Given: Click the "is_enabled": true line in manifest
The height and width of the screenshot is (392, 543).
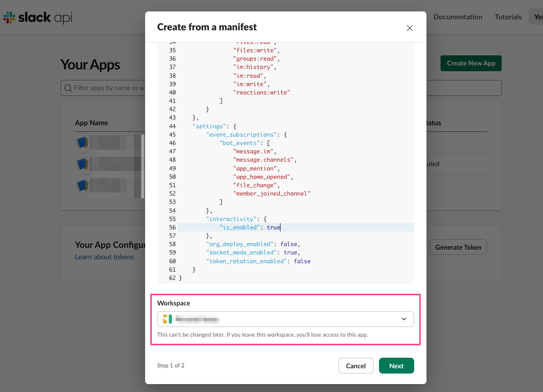Looking at the screenshot, I should point(250,227).
